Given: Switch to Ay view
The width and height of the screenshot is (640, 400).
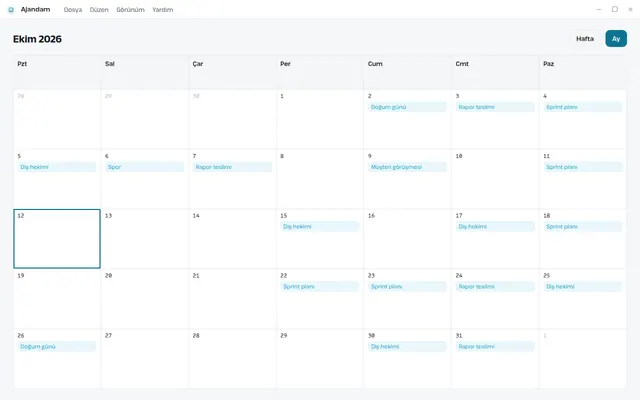Looking at the screenshot, I should [x=616, y=39].
